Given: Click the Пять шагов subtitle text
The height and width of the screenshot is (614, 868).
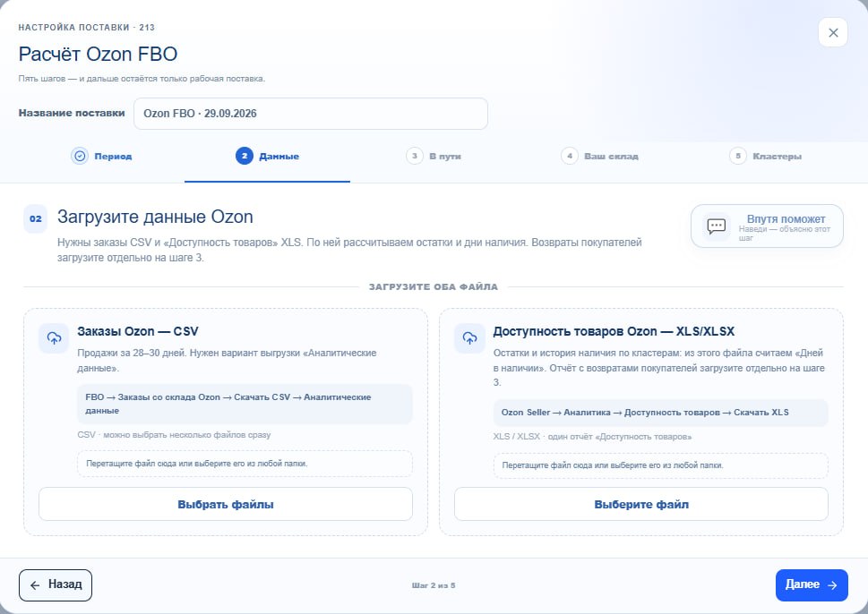Looking at the screenshot, I should [142, 79].
